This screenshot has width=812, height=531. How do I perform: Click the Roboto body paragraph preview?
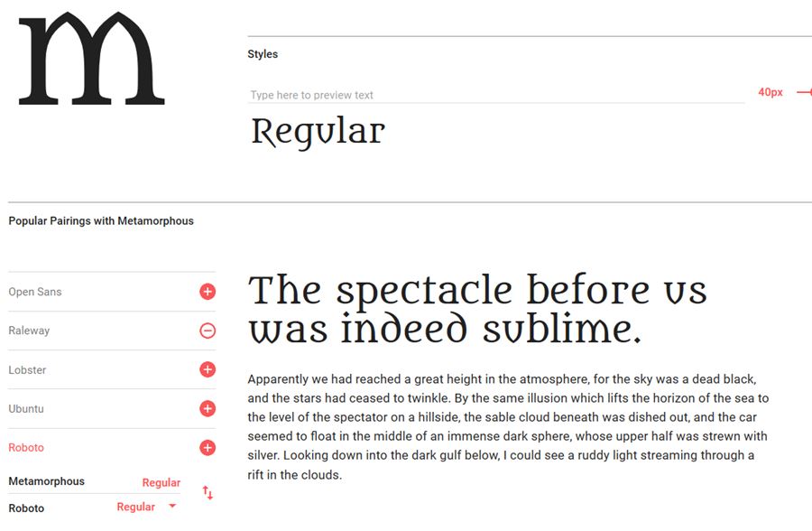508,426
